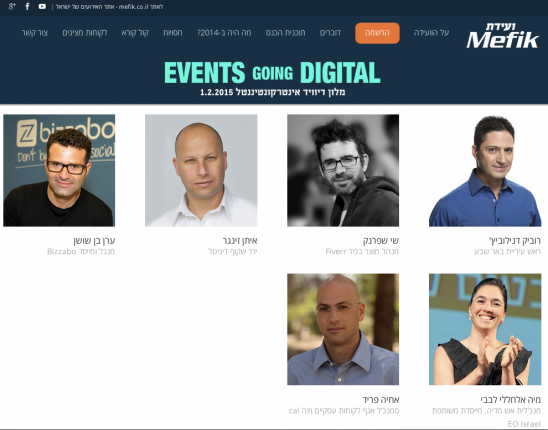The height and width of the screenshot is (430, 548).
Task: Click the orange הרשמה registration button
Action: [377, 33]
